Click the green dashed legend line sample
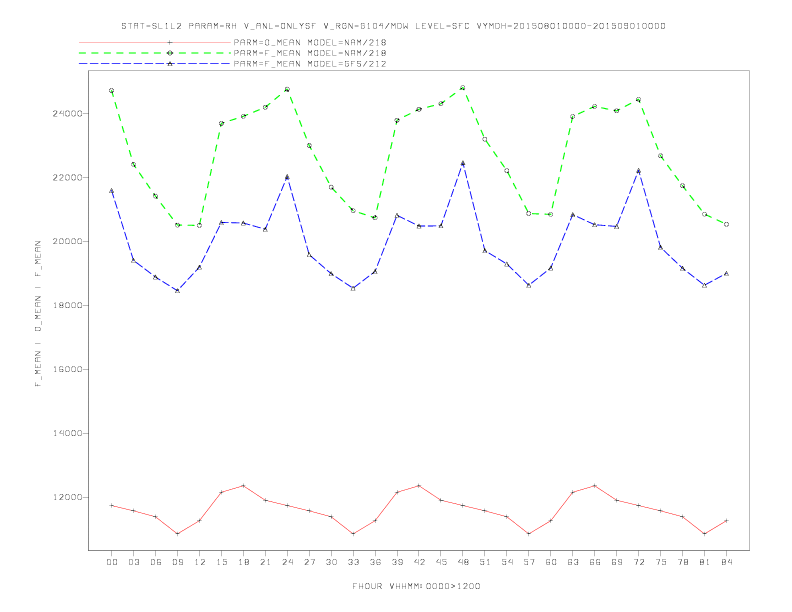 155,53
